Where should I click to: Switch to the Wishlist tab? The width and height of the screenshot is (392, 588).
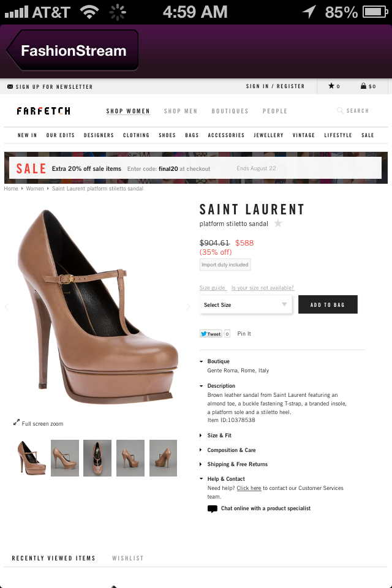click(x=128, y=558)
